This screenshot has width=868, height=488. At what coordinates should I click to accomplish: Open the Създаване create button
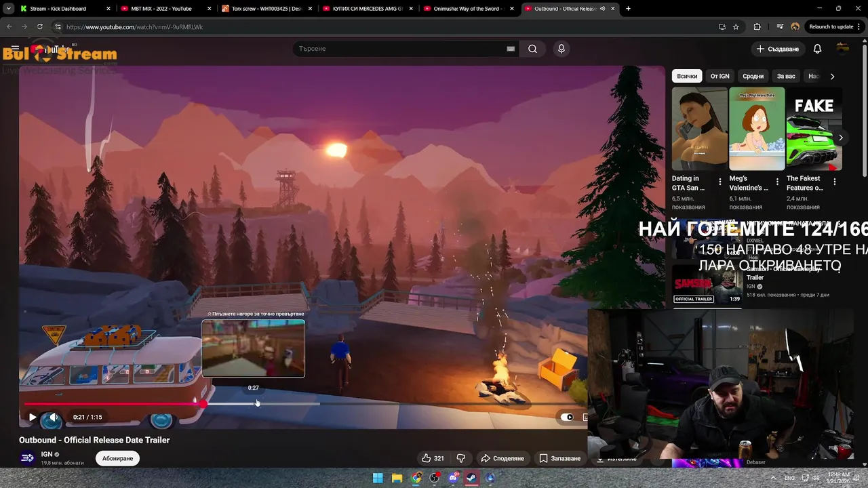778,49
